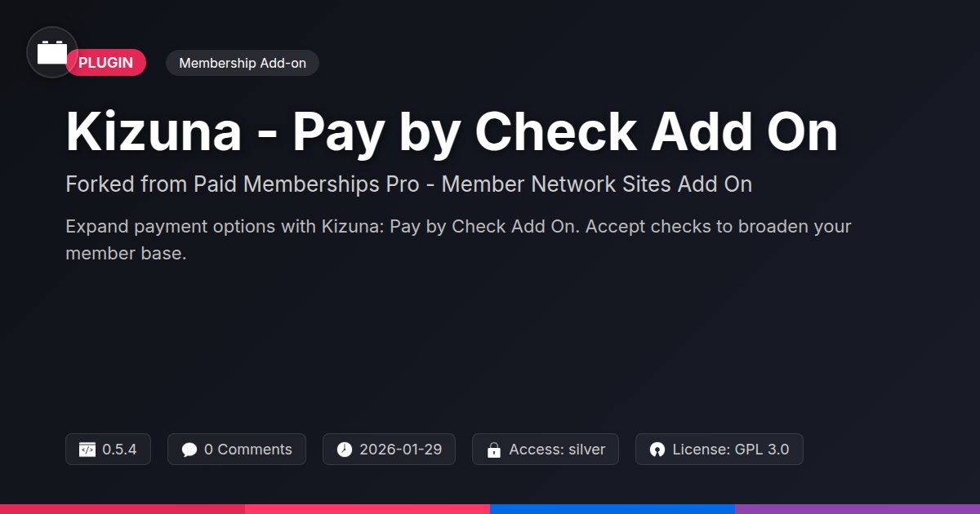Open the License: GPL 3.0 badge
The image size is (980, 514).
click(719, 450)
